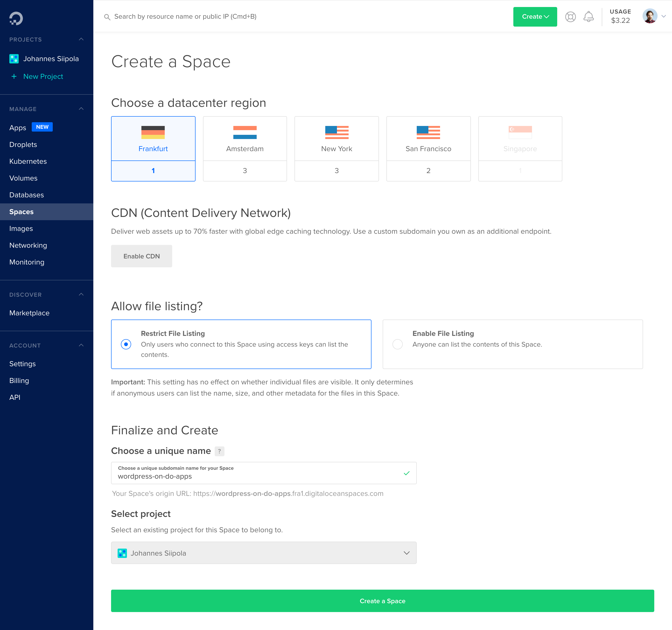Open the notifications bell icon
Image resolution: width=672 pixels, height=630 pixels.
tap(588, 17)
